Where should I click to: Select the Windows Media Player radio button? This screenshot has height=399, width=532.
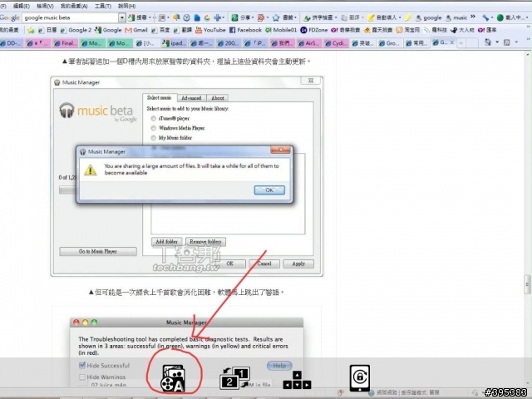(x=153, y=128)
